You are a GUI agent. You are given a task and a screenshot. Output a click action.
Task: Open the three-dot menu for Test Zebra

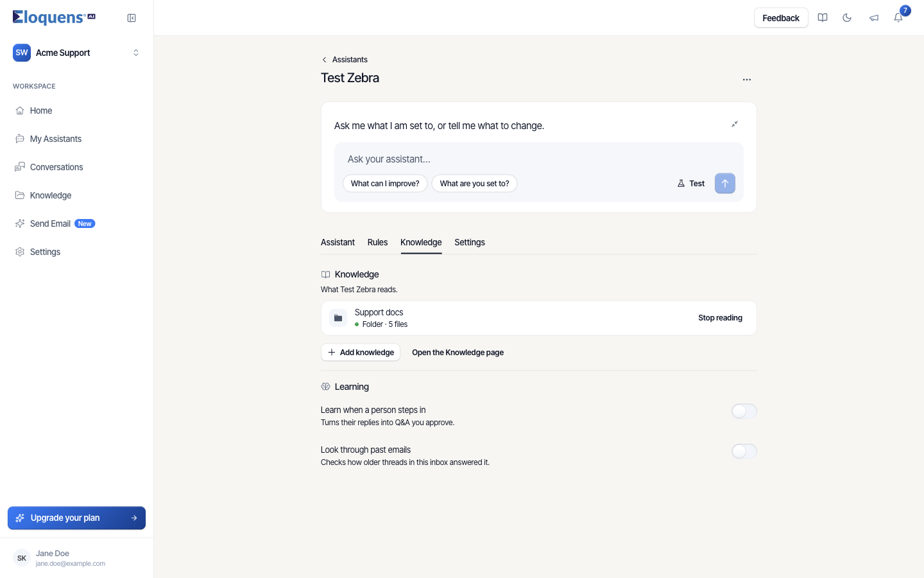click(x=747, y=80)
